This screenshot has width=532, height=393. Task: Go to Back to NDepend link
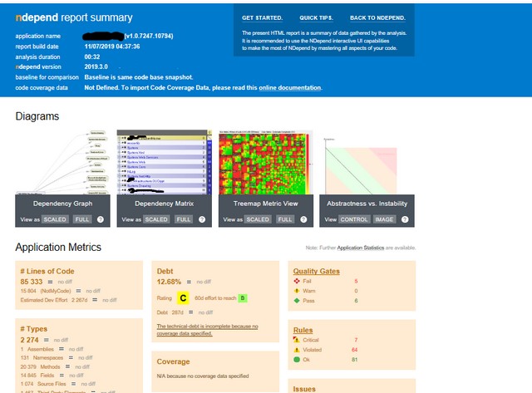[377, 18]
